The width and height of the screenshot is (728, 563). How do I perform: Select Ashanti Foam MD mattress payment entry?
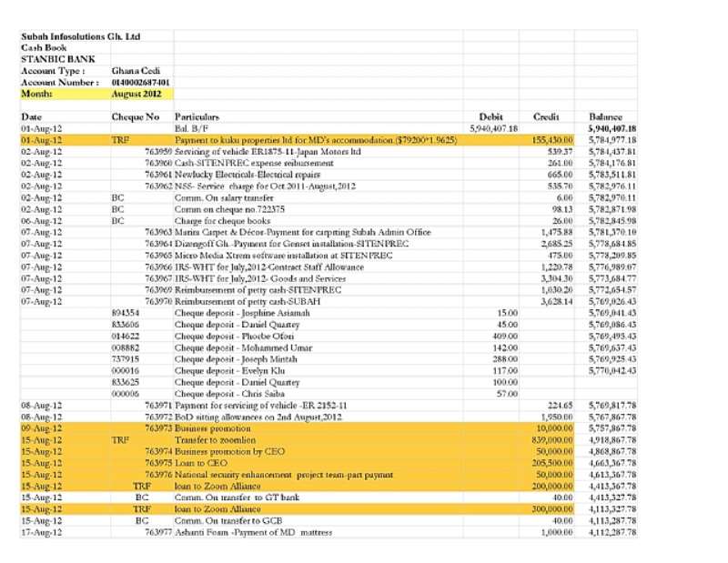253,532
